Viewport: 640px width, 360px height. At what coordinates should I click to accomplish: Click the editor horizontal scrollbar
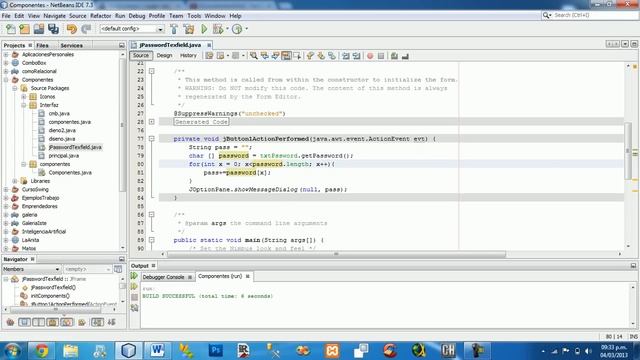[x=336, y=254]
